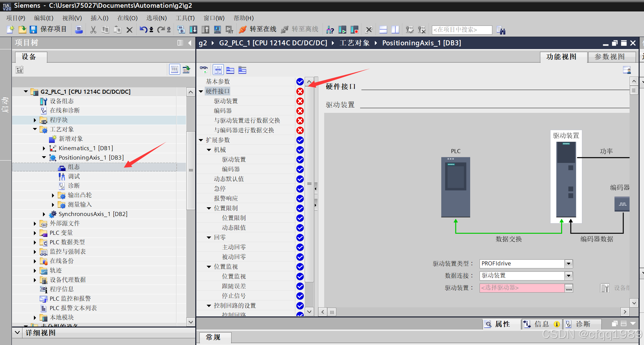
Task: Click the red error status on 与编码器进行数据交换
Action: [300, 130]
